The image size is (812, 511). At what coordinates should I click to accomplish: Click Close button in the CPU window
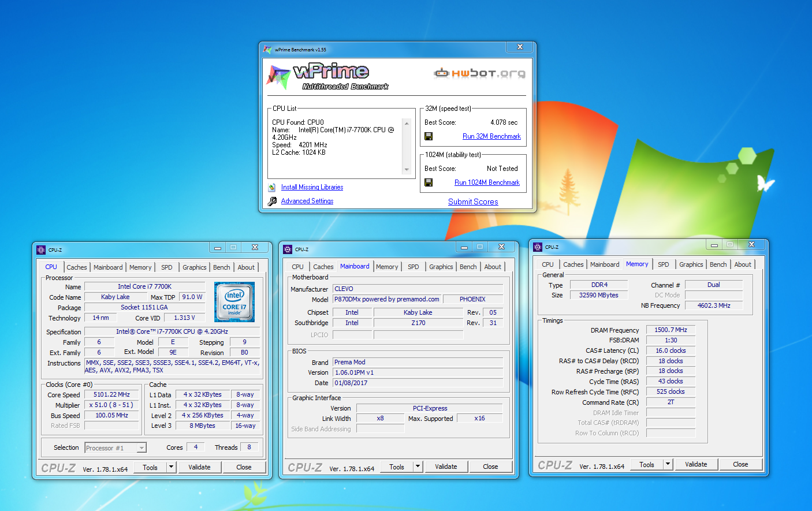tap(244, 467)
